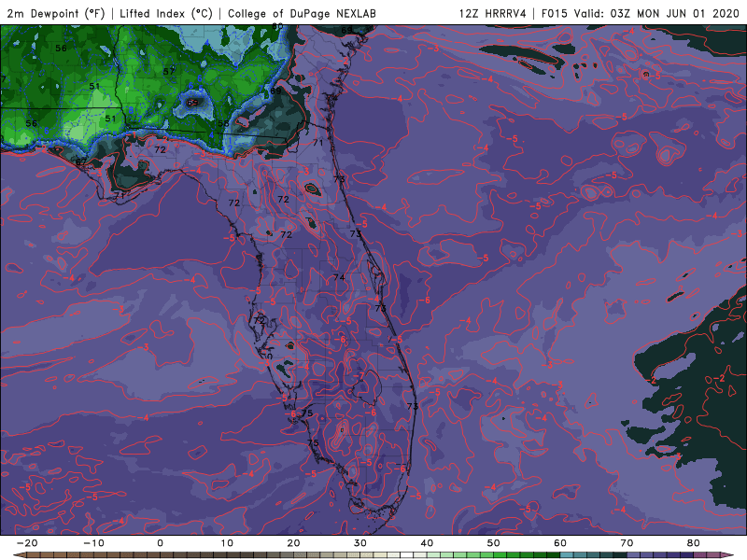Click the 60 tick label on the color scale

(560, 543)
